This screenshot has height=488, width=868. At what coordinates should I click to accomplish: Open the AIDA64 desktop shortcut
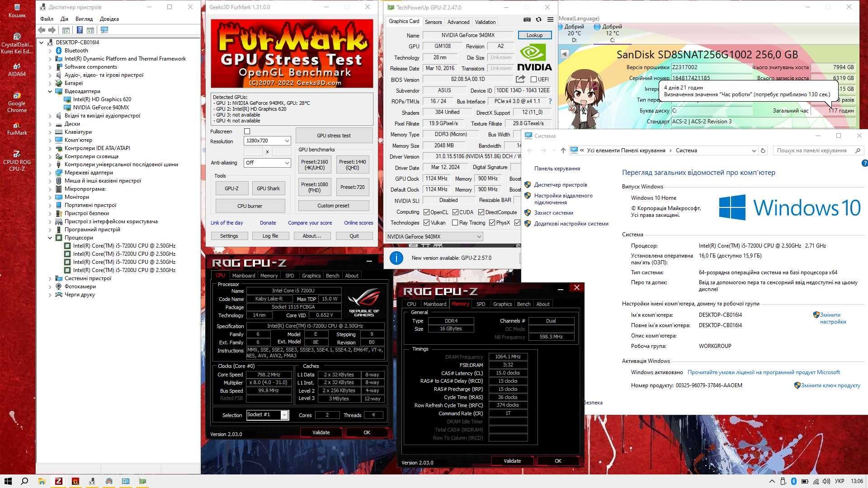(17, 69)
